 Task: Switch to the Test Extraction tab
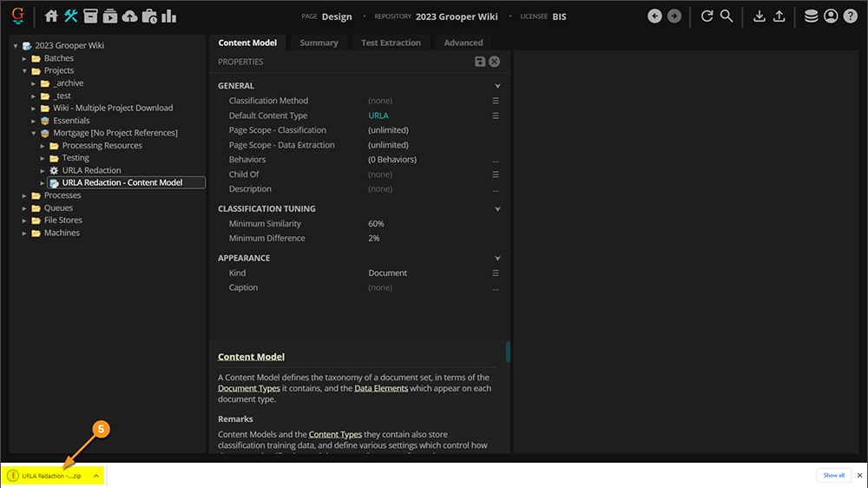coord(391,43)
